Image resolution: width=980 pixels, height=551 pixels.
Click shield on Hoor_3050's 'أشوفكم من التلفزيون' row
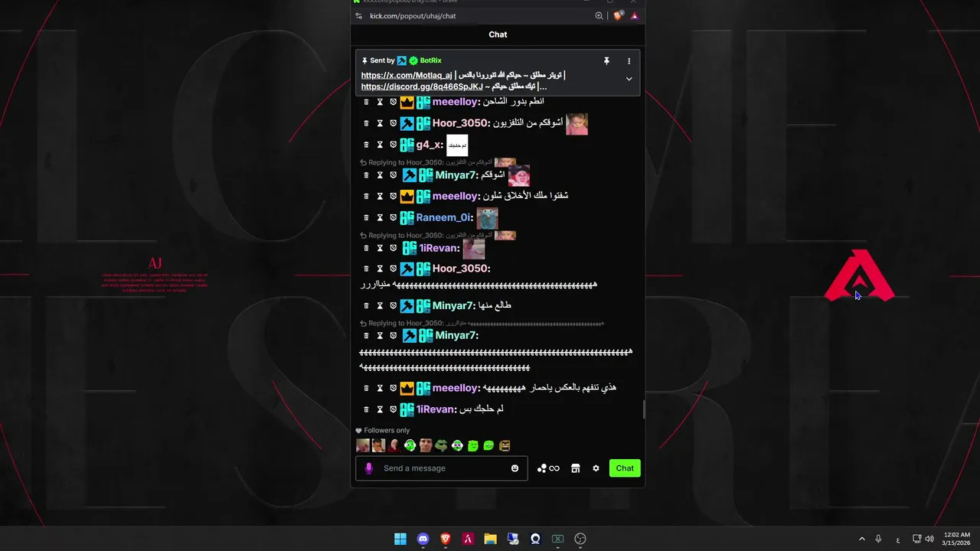(394, 123)
